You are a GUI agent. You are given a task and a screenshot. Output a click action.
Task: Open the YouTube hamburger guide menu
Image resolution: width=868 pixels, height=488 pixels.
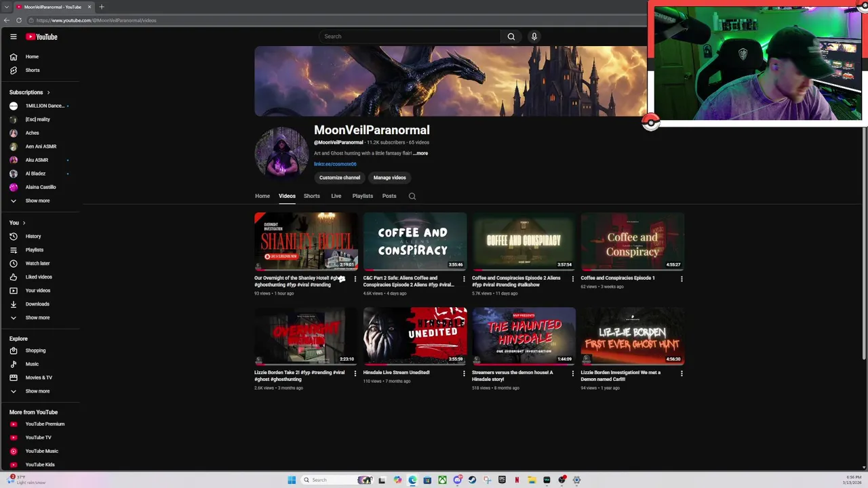tap(13, 37)
